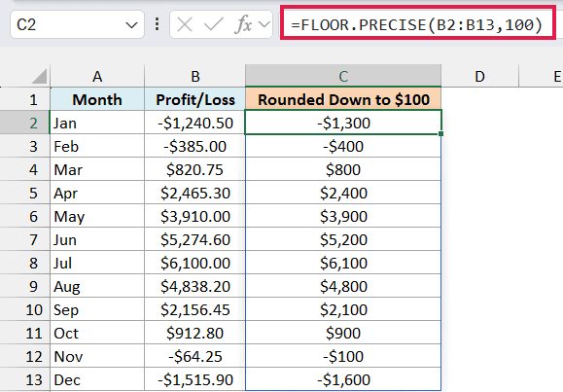Click the $3,910.00 cell
Screen dimensions: 563x392
pos(195,216)
